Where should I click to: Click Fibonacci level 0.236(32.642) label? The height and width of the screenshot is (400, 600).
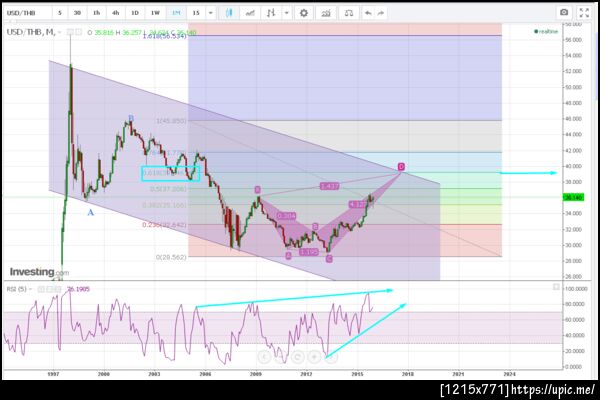(x=165, y=225)
